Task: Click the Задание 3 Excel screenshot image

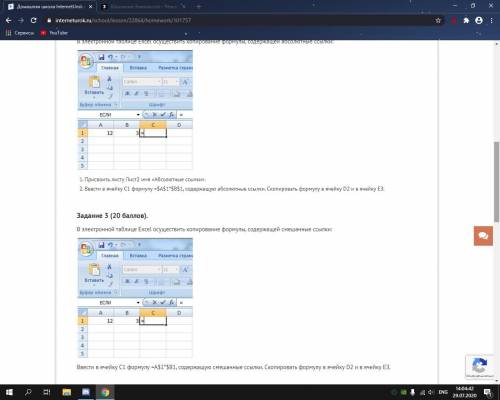Action: [135, 298]
